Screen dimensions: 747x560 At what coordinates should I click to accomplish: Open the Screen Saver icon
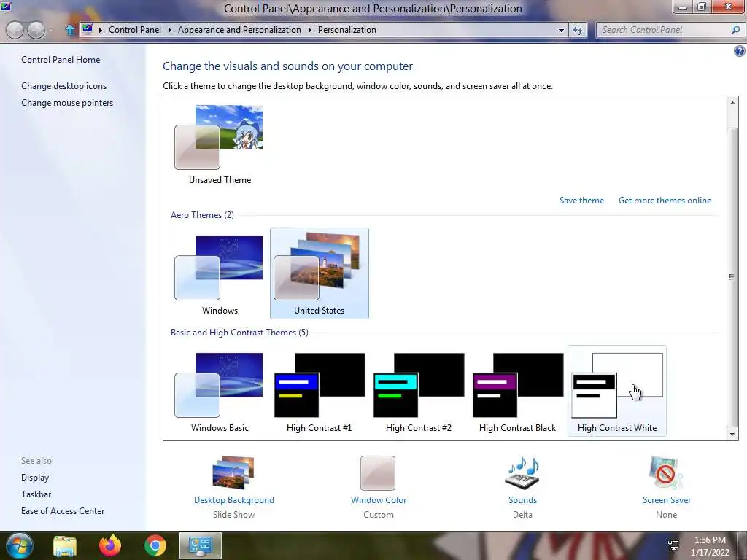coord(665,472)
